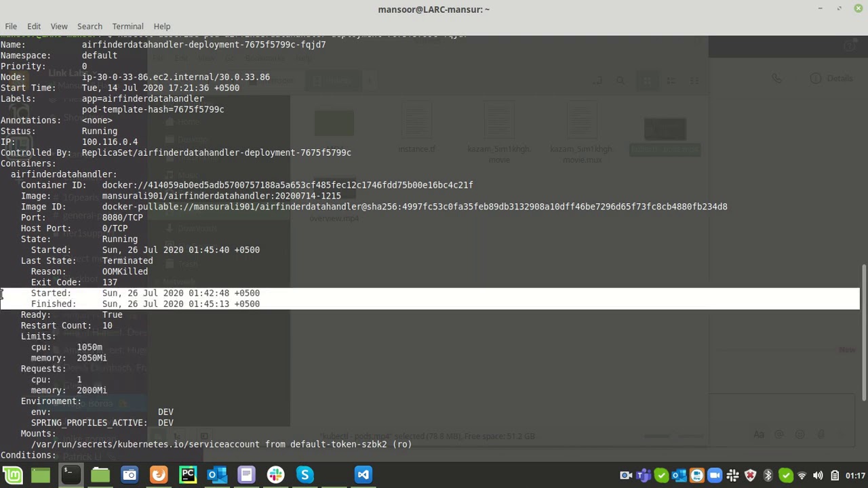The height and width of the screenshot is (488, 868).
Task: Click the Requests memory value '2000Mi'
Action: 92,391
